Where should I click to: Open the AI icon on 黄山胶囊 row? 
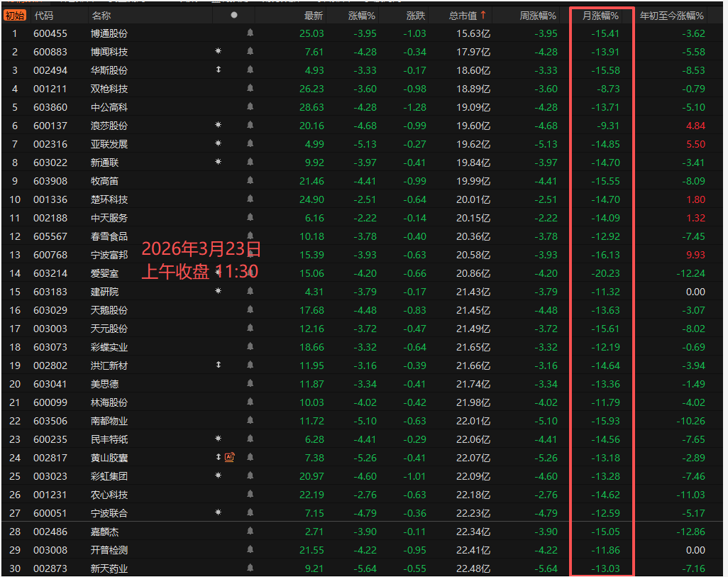click(x=230, y=457)
